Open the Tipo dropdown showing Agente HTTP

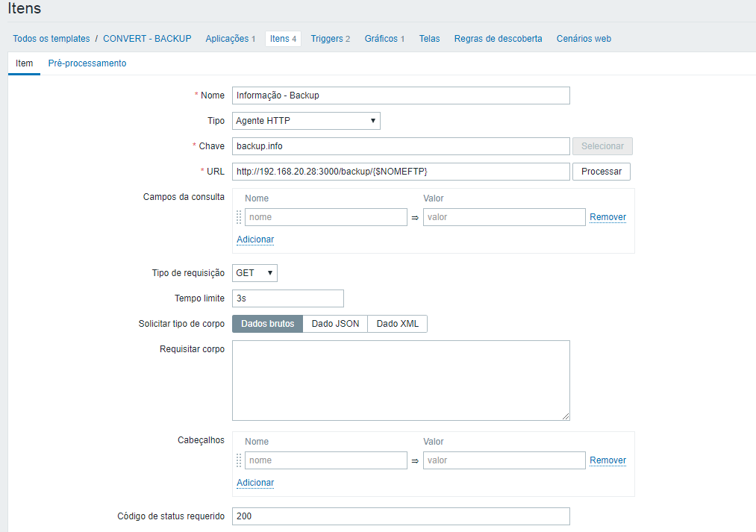306,121
